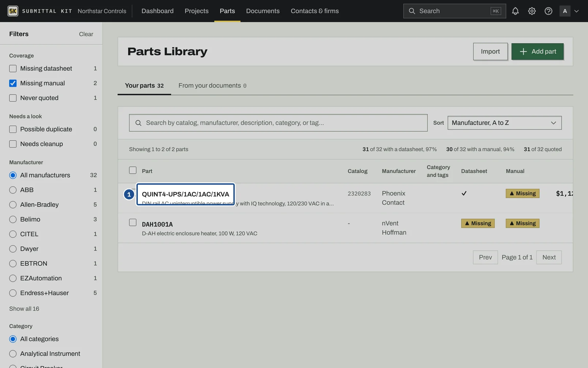Click catalog number 2320283
The height and width of the screenshot is (368, 588).
tap(359, 194)
